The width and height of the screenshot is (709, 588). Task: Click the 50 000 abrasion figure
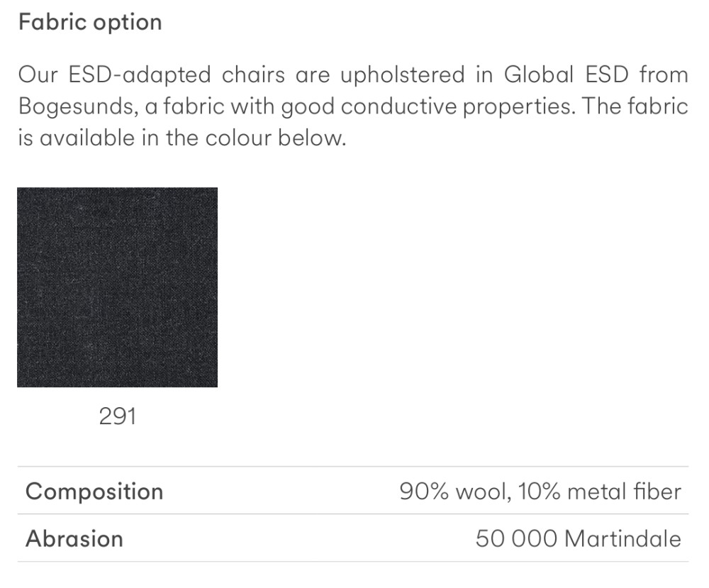click(x=516, y=539)
